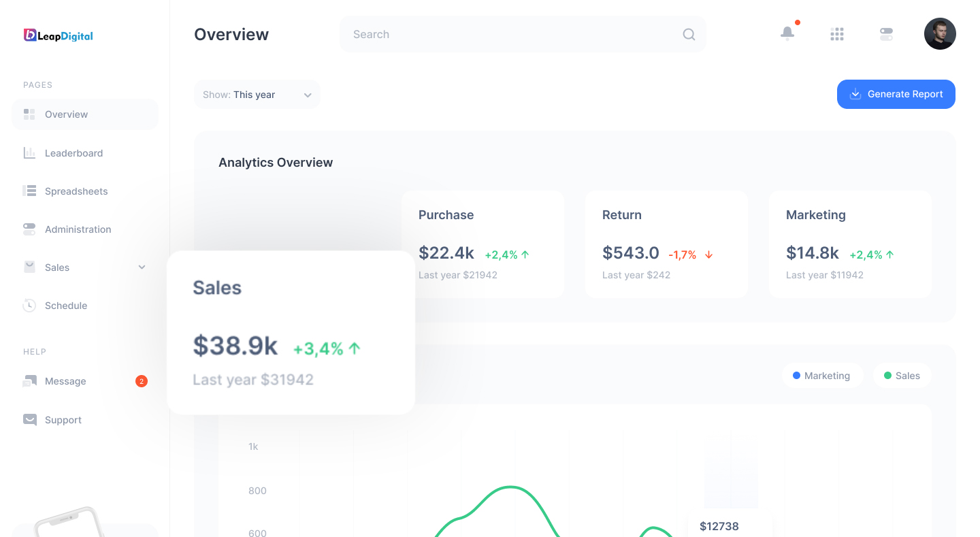Click the Leaderboard bar chart icon
The image size is (980, 537).
coord(29,152)
